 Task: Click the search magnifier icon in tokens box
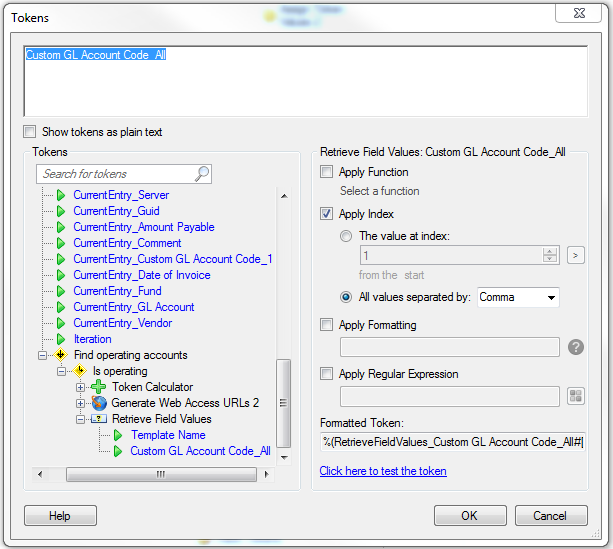pyautogui.click(x=202, y=174)
